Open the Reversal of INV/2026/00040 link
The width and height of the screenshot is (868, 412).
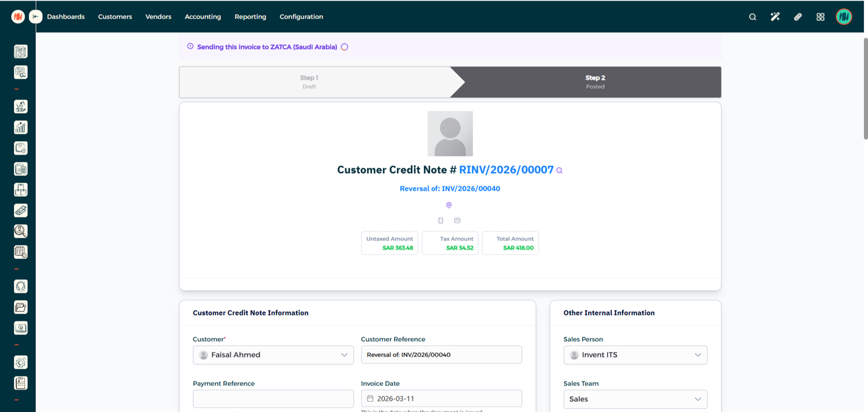coord(450,189)
